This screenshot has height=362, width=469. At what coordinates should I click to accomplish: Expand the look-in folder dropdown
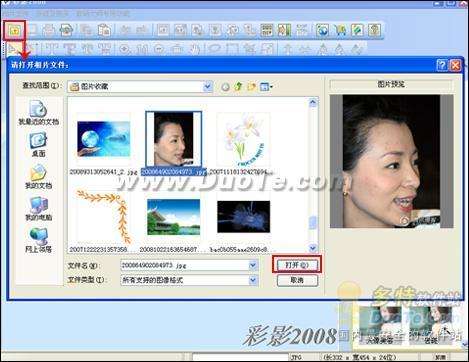coord(207,87)
